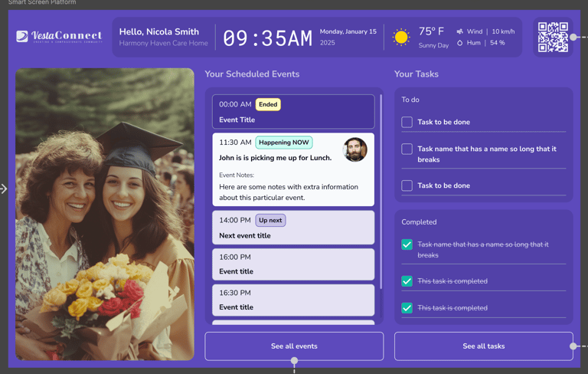
Task: Open the 16:30 PM Event title card
Action: pos(293,300)
